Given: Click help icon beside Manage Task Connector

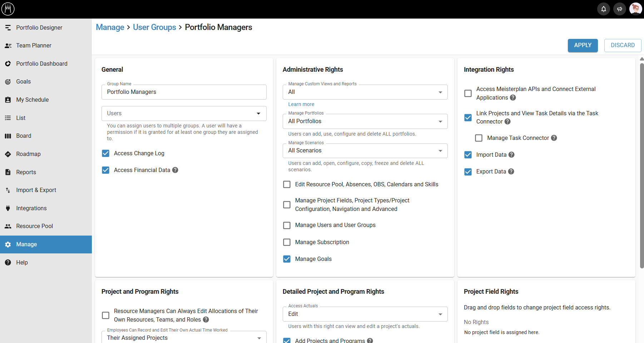Looking at the screenshot, I should coord(554,138).
